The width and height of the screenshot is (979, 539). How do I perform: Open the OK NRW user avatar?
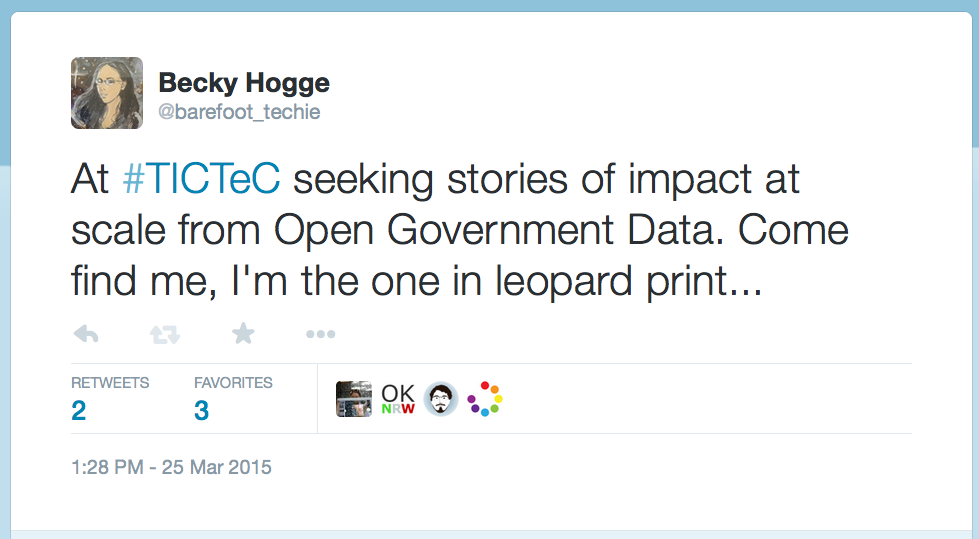coord(398,399)
